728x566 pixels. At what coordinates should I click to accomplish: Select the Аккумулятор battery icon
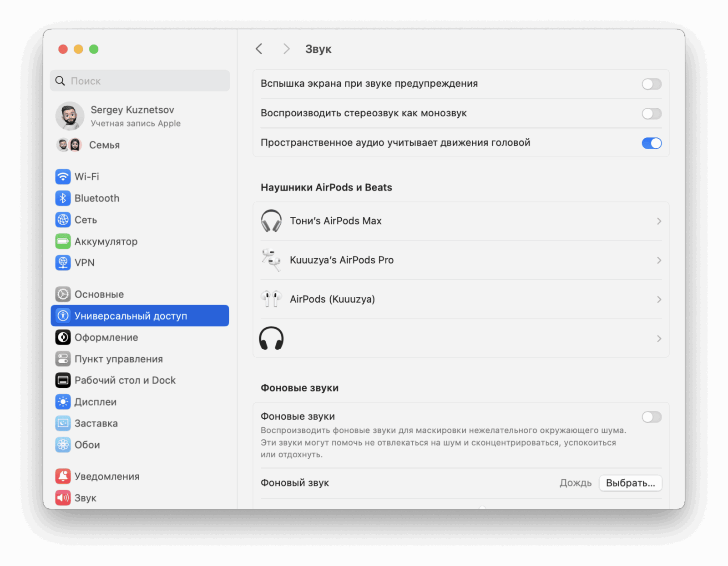[x=63, y=241]
